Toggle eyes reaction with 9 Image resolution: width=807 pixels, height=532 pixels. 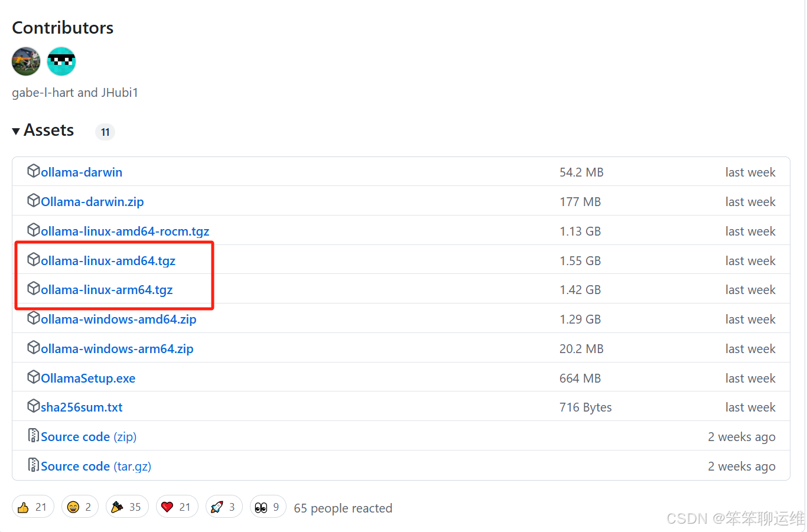click(268, 507)
